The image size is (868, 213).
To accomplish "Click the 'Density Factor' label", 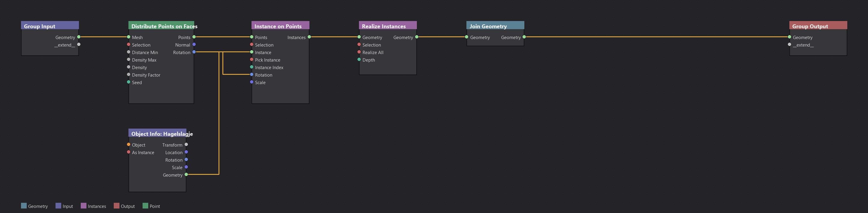I will pyautogui.click(x=146, y=75).
